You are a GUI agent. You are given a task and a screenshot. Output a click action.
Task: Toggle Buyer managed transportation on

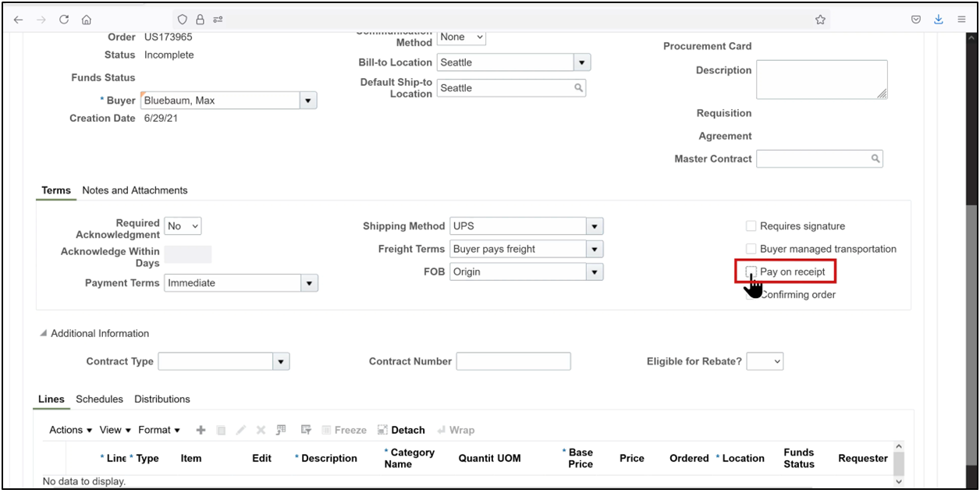pos(751,249)
